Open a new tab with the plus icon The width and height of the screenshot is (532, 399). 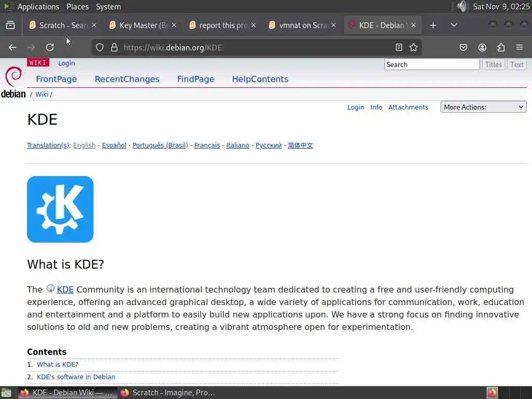coord(433,25)
